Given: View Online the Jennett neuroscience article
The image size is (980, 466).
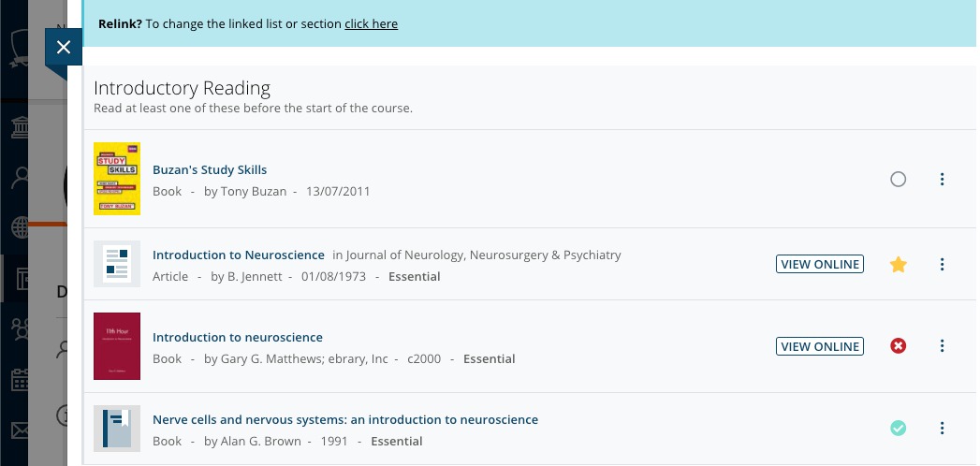Looking at the screenshot, I should click(x=820, y=265).
